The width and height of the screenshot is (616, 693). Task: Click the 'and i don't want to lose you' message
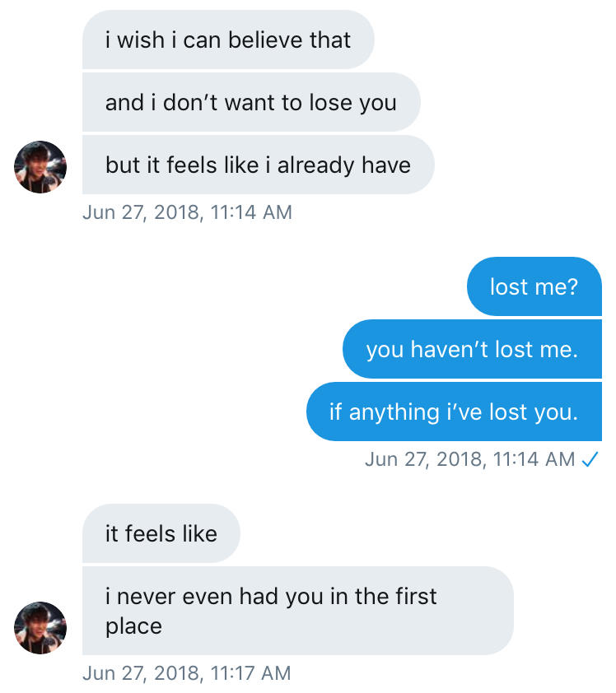click(250, 102)
